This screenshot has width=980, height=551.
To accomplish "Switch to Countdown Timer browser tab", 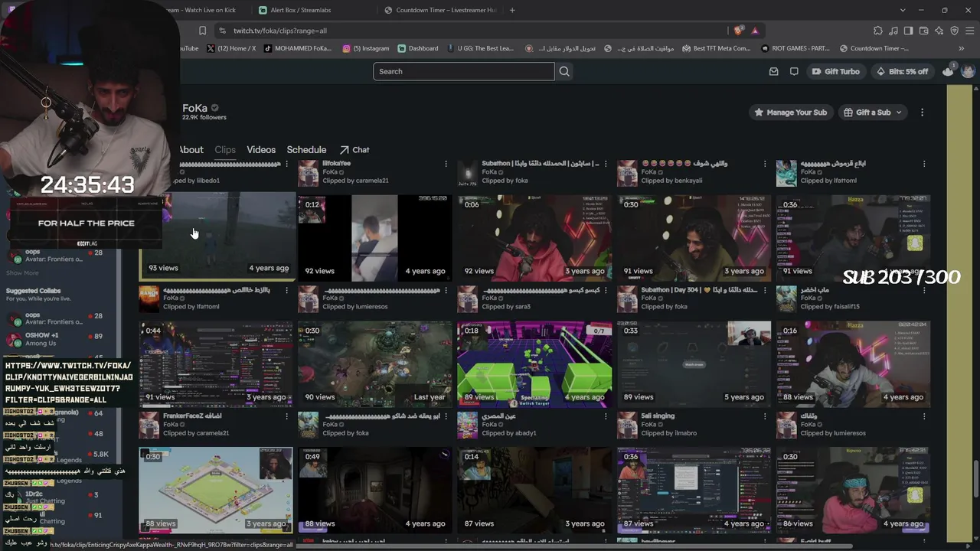I will point(442,10).
